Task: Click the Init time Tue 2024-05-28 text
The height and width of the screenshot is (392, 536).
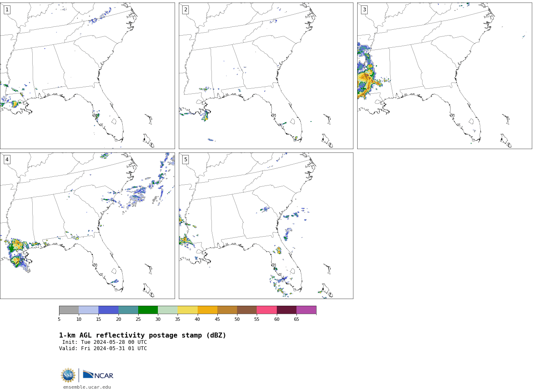Action: click(x=105, y=342)
